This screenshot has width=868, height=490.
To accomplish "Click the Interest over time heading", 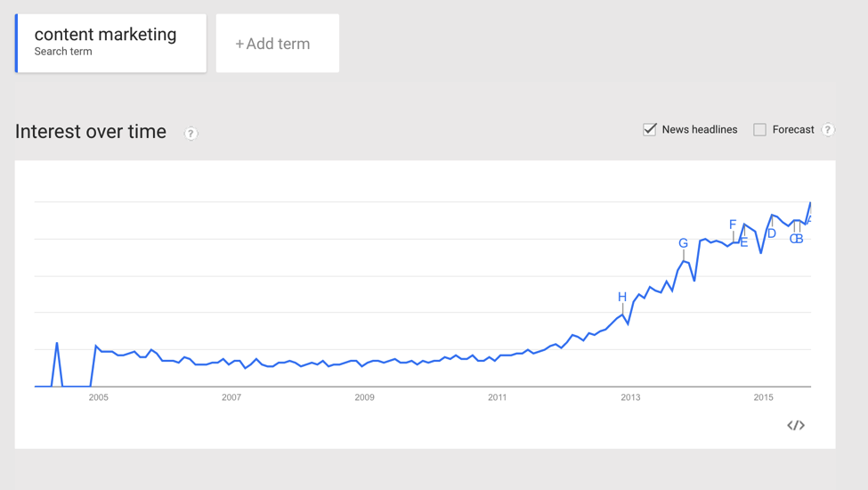I will [x=91, y=132].
